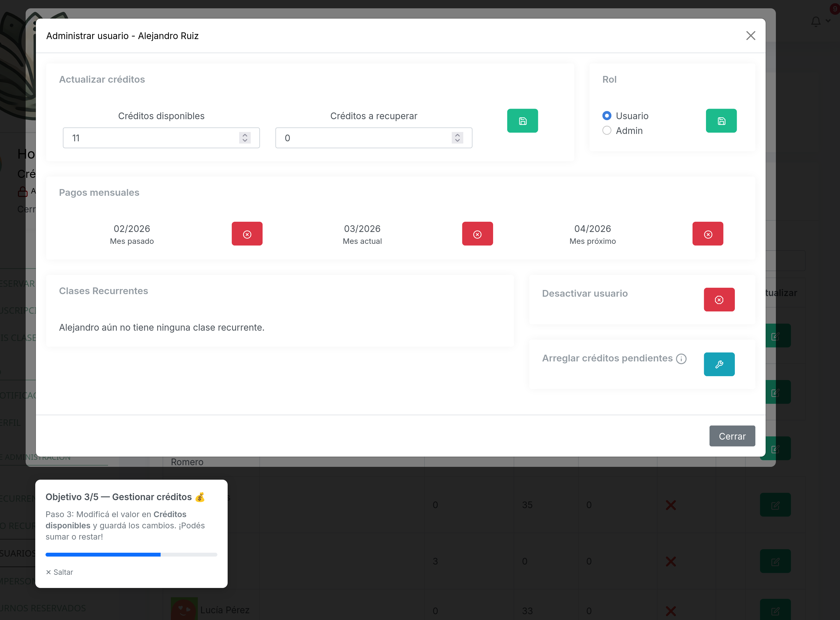Screen dimensions: 840x620
Task: Click the wrench icon to fix pending credits
Action: (719, 364)
